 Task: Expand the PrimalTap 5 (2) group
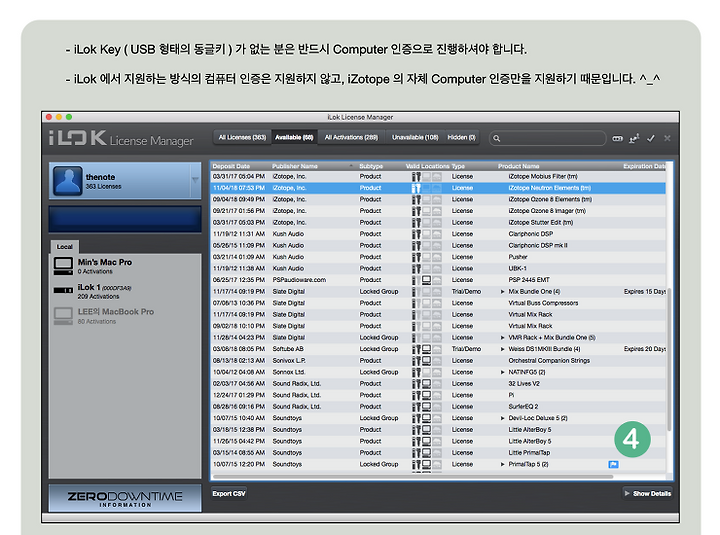[x=502, y=464]
